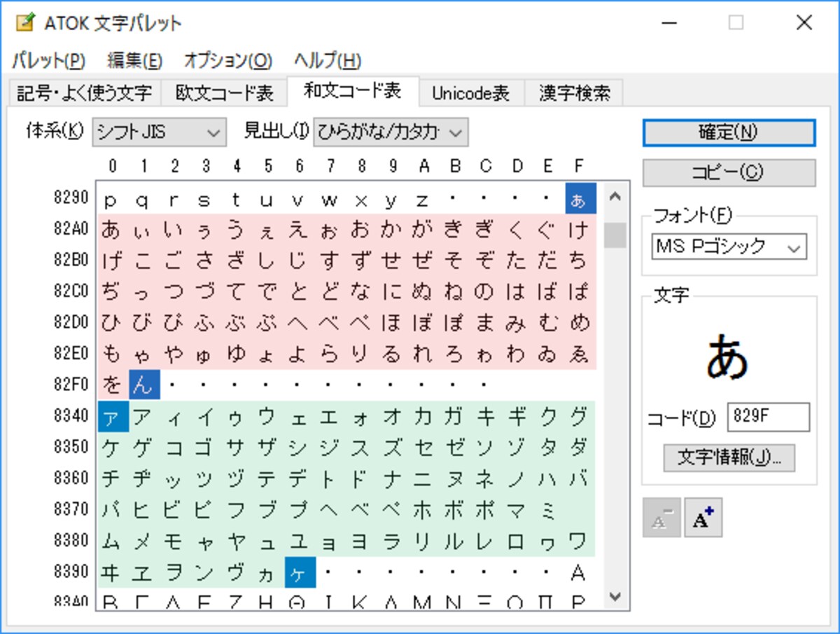Select hiragana ゆ in the grid
The height and width of the screenshot is (634, 840).
(x=237, y=354)
